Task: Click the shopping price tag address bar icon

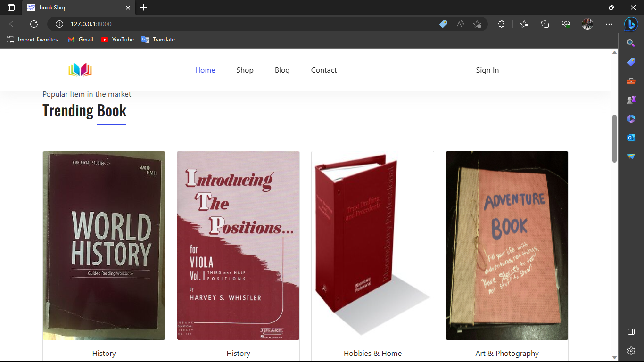Action: (443, 24)
